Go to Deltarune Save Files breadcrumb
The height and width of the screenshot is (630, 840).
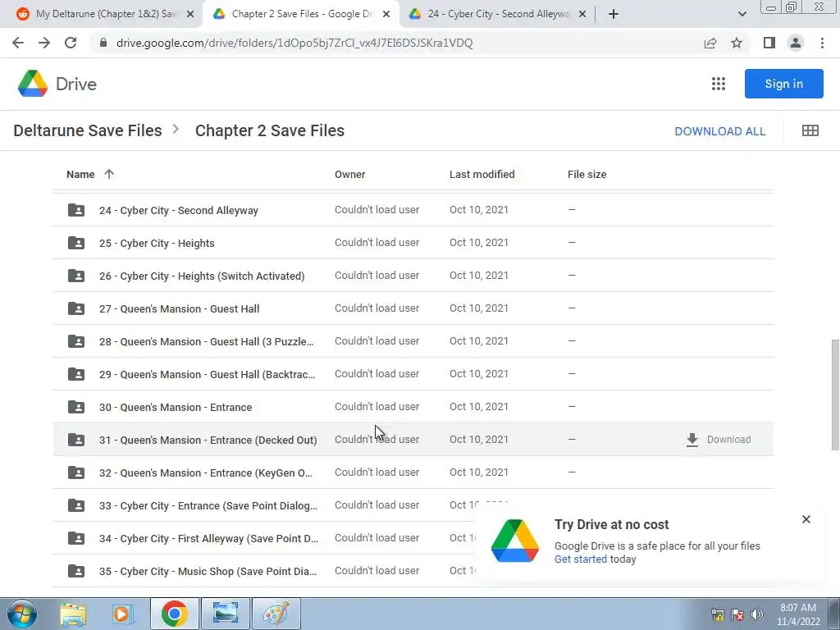tap(87, 130)
